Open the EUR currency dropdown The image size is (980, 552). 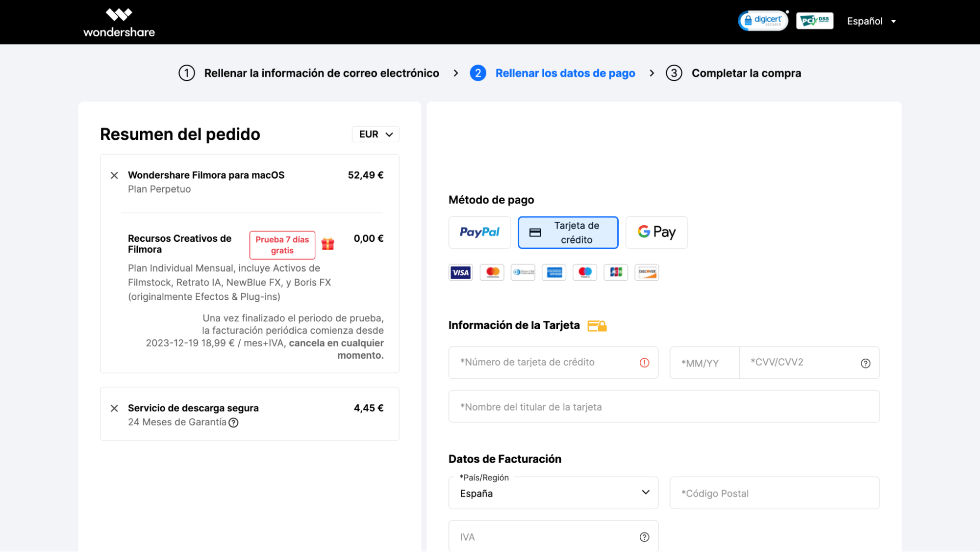tap(376, 134)
